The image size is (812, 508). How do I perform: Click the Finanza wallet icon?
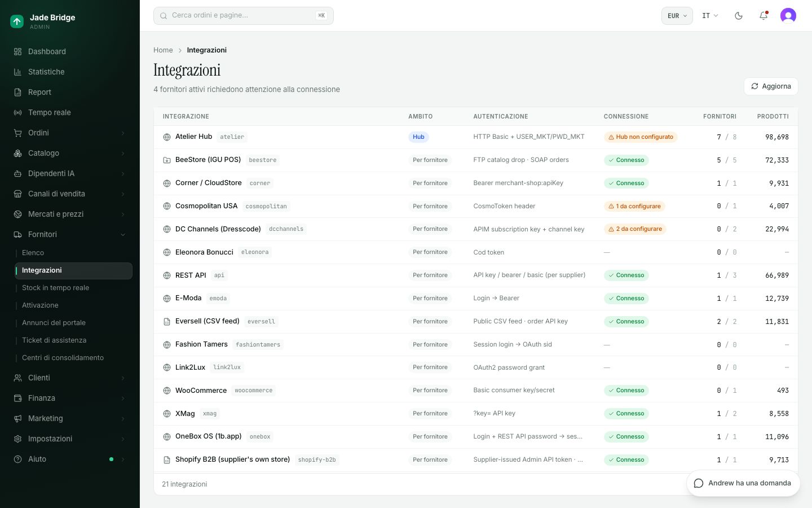(x=17, y=398)
